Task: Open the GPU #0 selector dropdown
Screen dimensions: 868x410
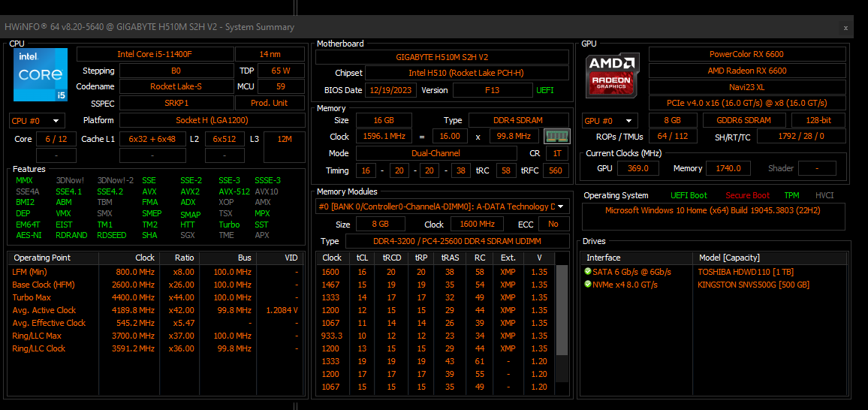Action: tap(610, 121)
